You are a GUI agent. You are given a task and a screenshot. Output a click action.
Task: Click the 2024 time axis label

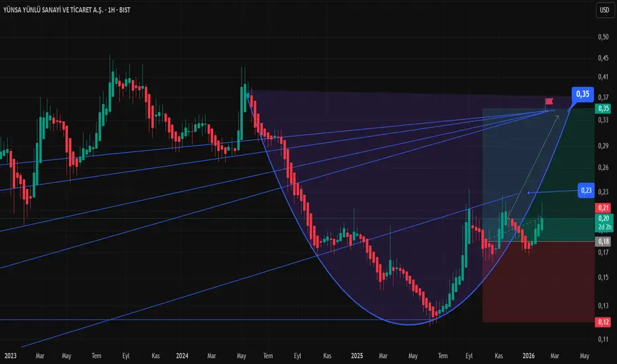point(182,356)
